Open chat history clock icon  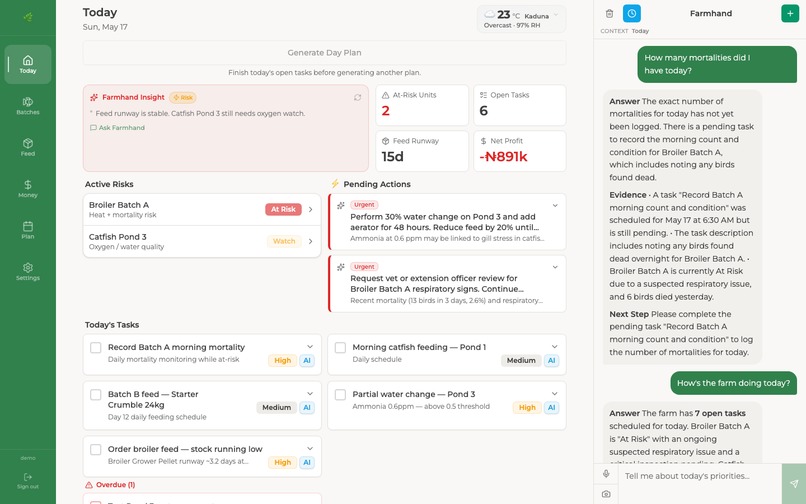[632, 13]
